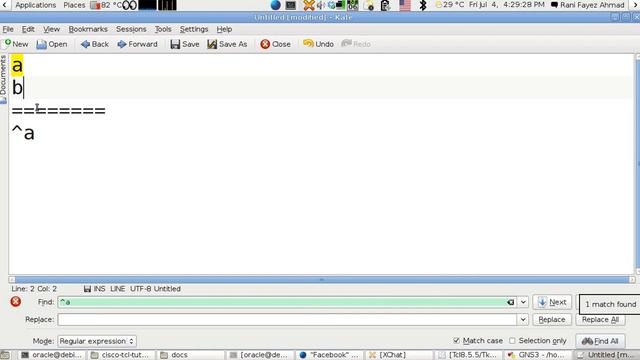The image size is (640, 360).
Task: Open the Help menu
Action: point(224,29)
